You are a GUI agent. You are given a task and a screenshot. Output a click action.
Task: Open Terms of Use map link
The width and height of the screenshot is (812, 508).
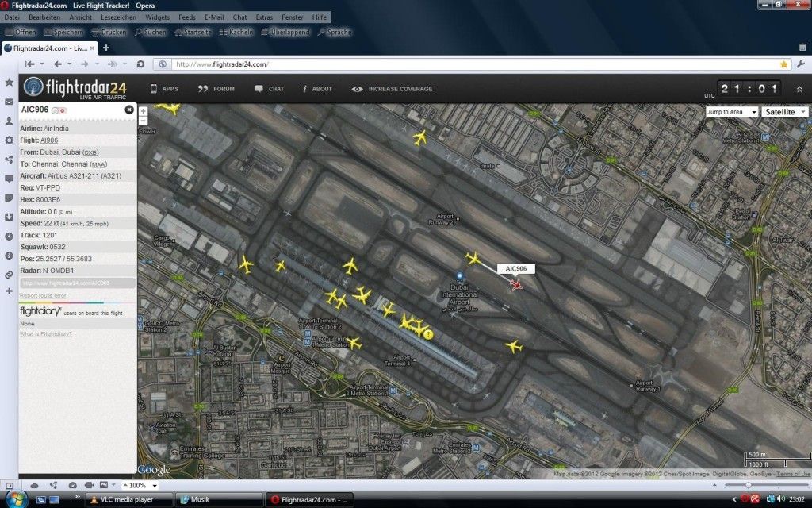tap(793, 474)
